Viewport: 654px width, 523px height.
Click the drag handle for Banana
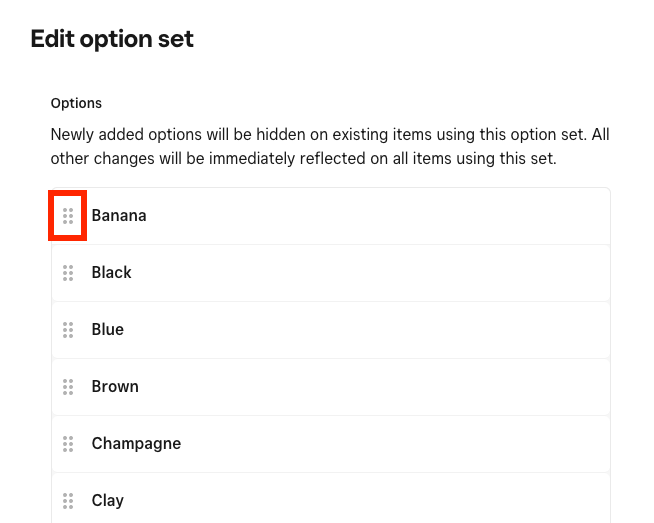point(68,215)
